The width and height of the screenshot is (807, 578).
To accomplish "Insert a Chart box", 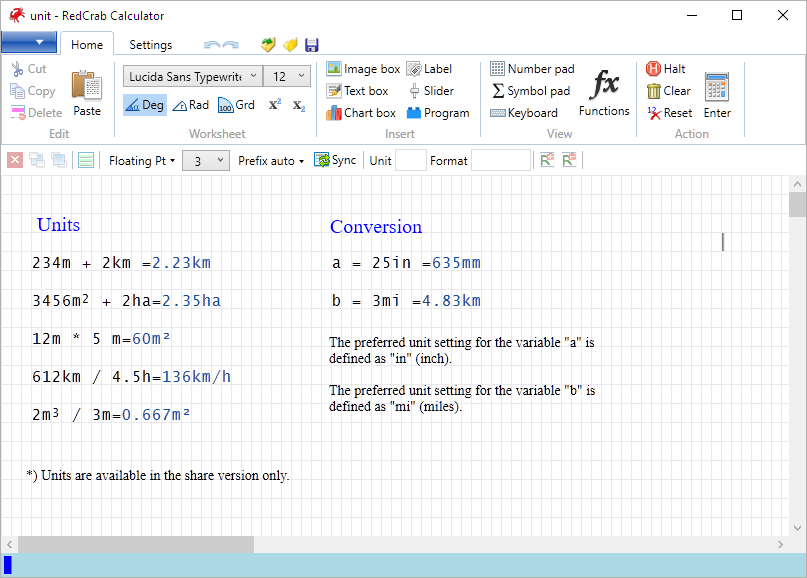I will click(361, 113).
